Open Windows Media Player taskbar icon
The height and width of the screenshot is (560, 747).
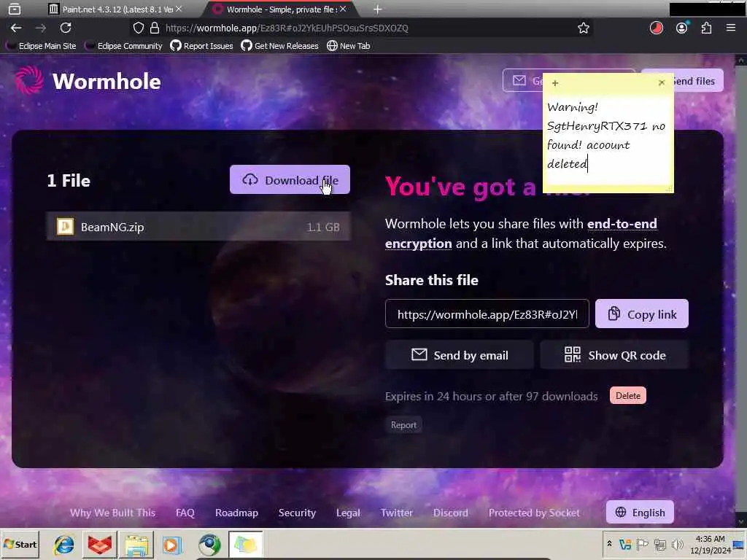(172, 544)
